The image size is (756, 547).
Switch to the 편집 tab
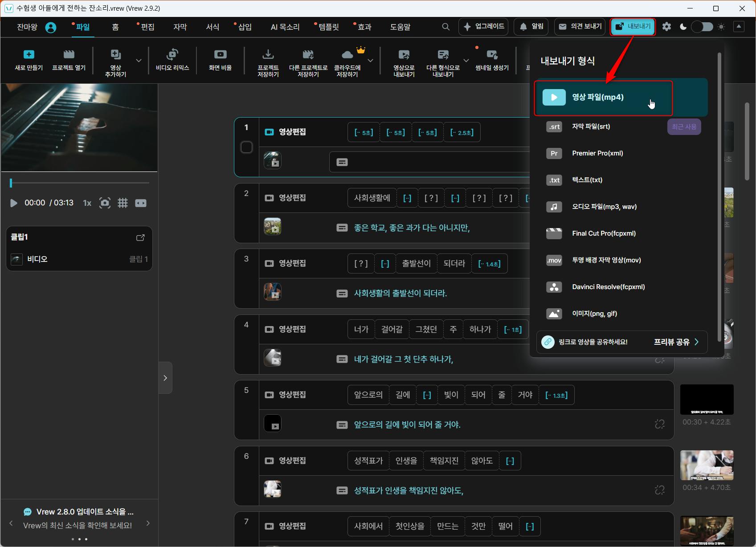(147, 27)
